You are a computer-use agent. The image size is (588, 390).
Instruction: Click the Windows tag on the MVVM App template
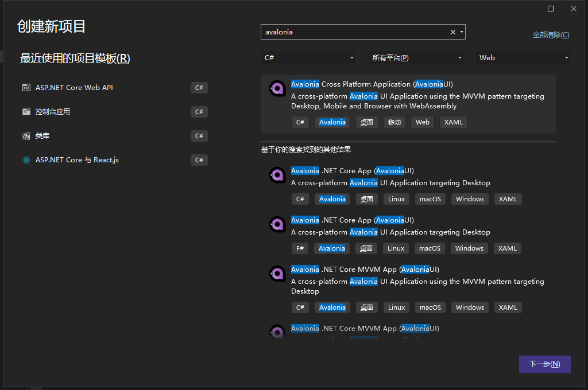coord(470,307)
